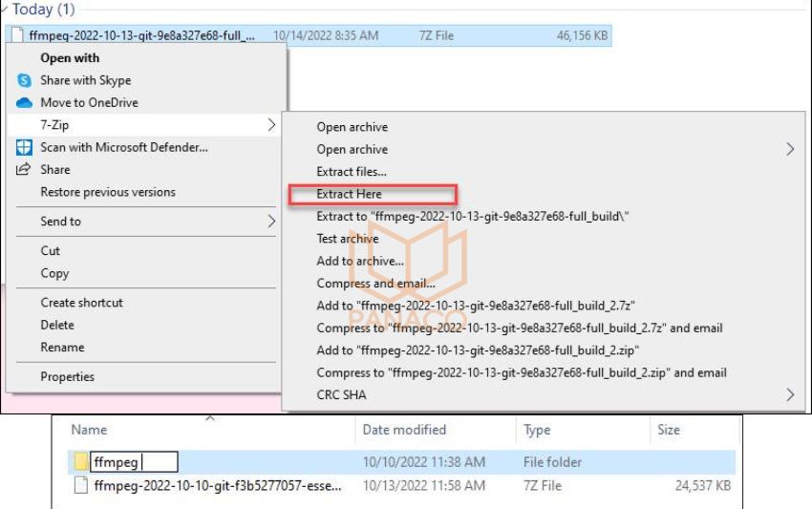
Task: Click Share in the context menu
Action: [54, 169]
